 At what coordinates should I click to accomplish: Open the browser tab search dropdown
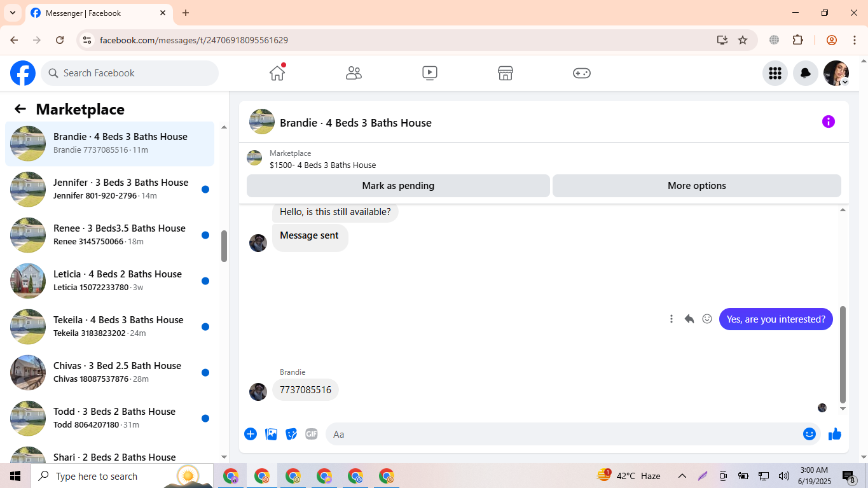pyautogui.click(x=13, y=13)
